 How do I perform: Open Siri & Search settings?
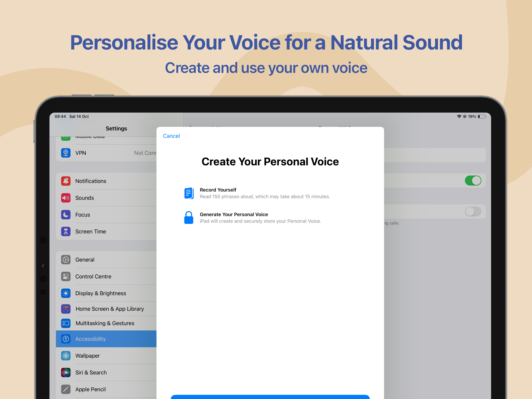point(106,373)
